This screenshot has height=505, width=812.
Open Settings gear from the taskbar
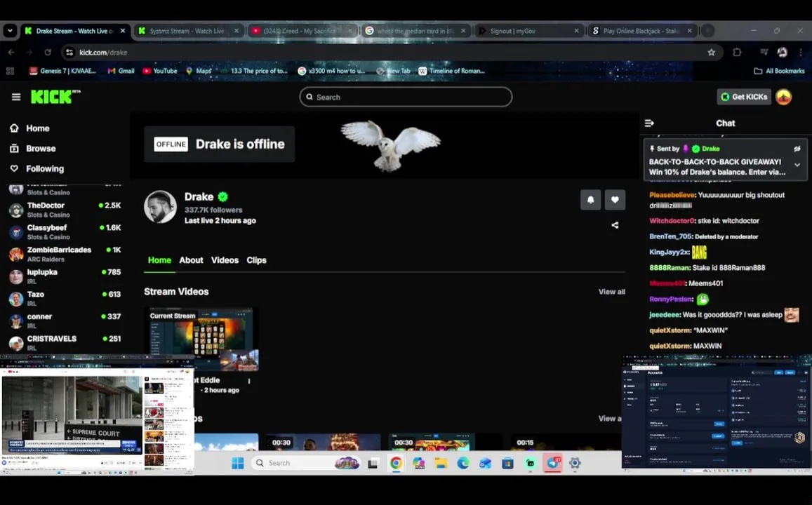point(575,463)
